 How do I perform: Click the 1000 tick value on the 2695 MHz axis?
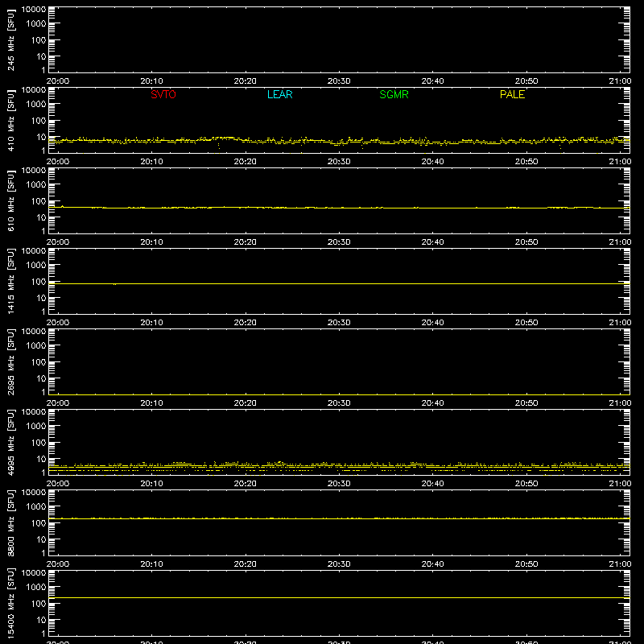[x=36, y=346]
